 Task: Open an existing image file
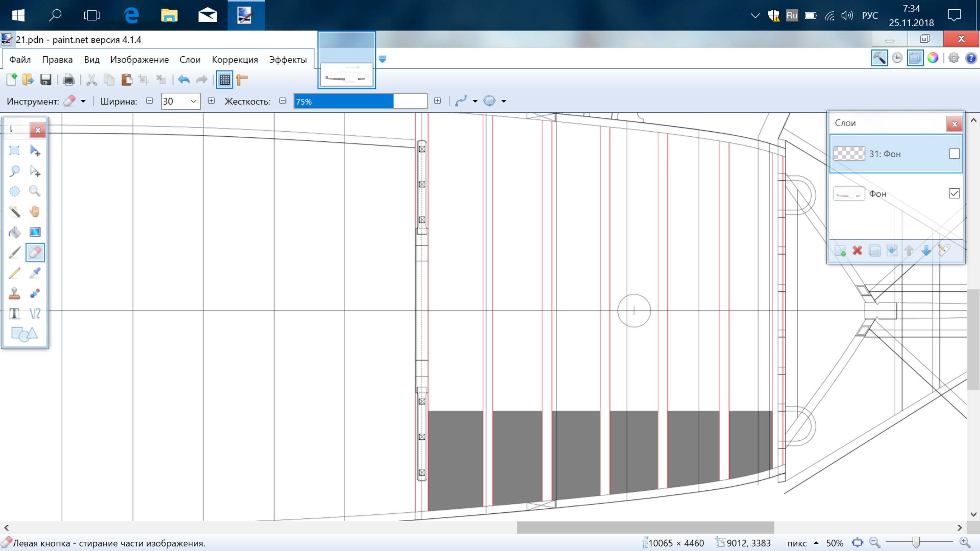tap(28, 80)
